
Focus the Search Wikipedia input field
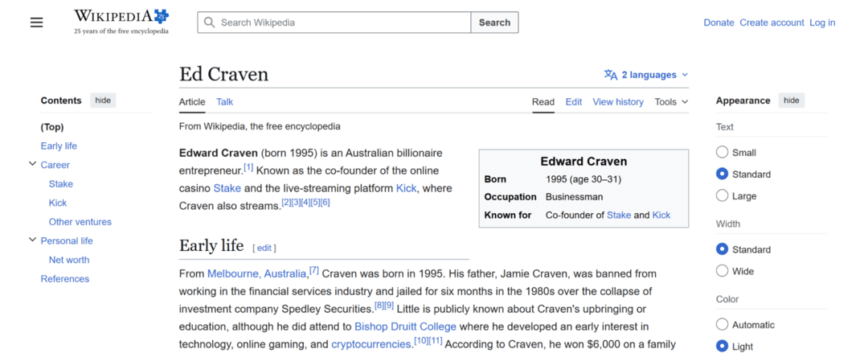(x=334, y=23)
